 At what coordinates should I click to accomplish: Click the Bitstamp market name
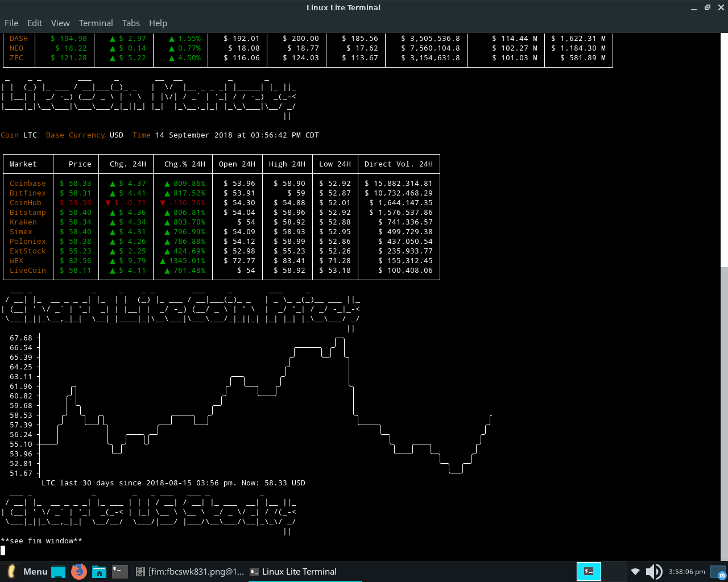coord(28,213)
